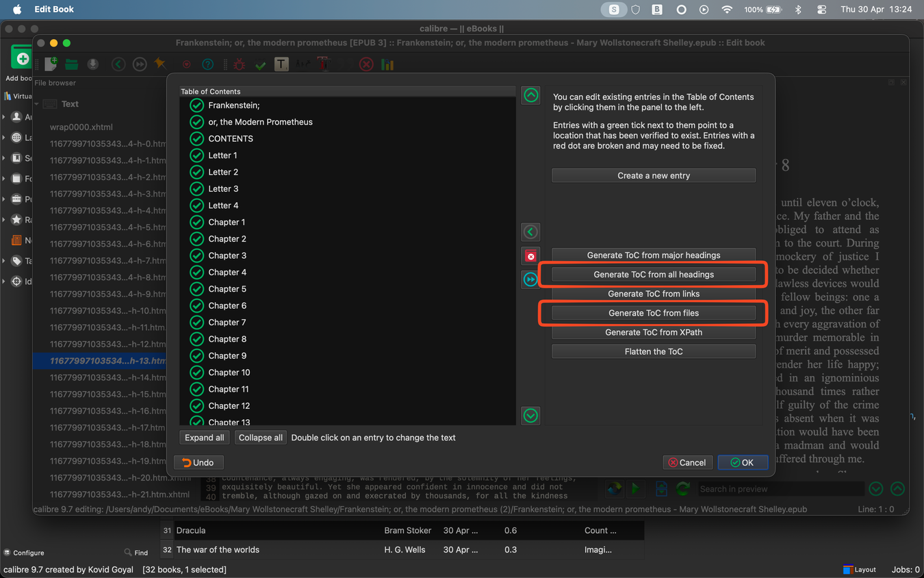Select 'or, the Modern Prometheus' entry
This screenshot has width=924, height=578.
pyautogui.click(x=260, y=122)
